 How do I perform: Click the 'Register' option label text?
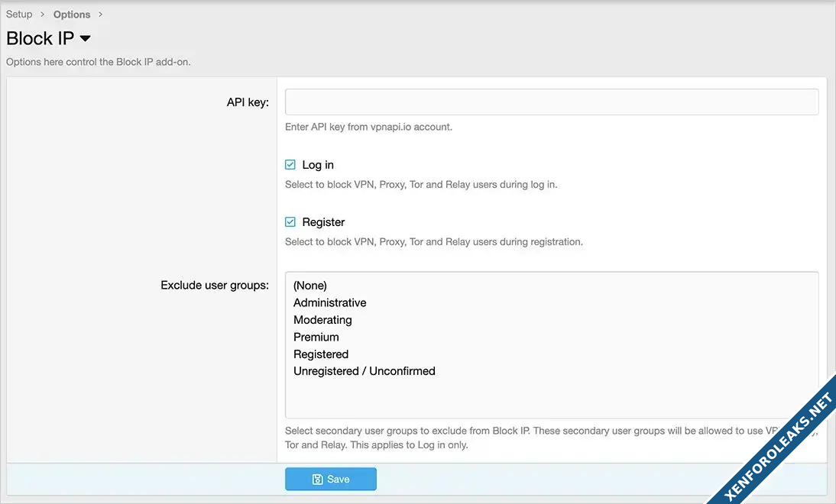(x=323, y=222)
